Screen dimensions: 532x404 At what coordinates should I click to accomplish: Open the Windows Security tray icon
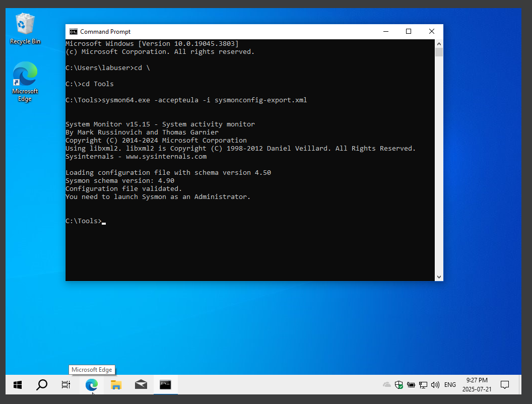pyautogui.click(x=398, y=385)
